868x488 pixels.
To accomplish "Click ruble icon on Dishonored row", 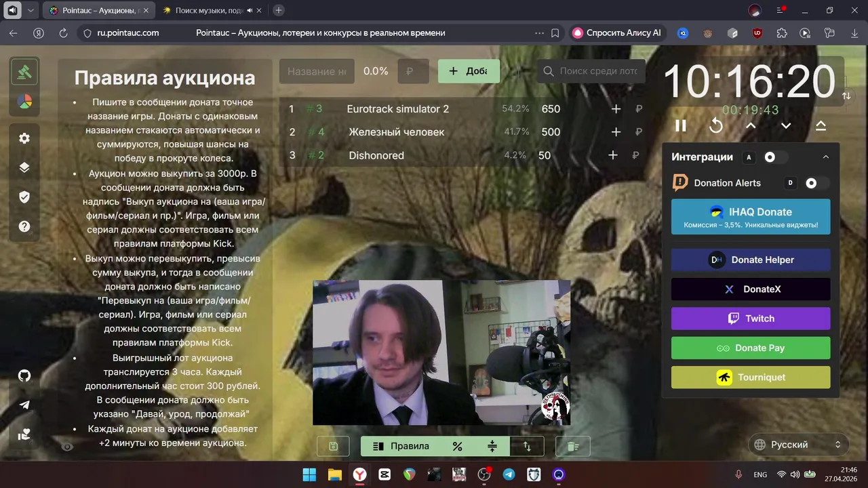I will [635, 155].
